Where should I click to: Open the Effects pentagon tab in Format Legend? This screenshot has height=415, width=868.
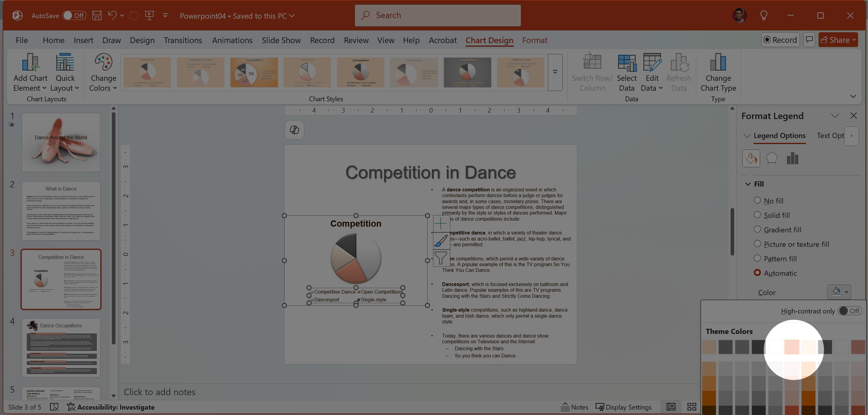click(x=772, y=158)
